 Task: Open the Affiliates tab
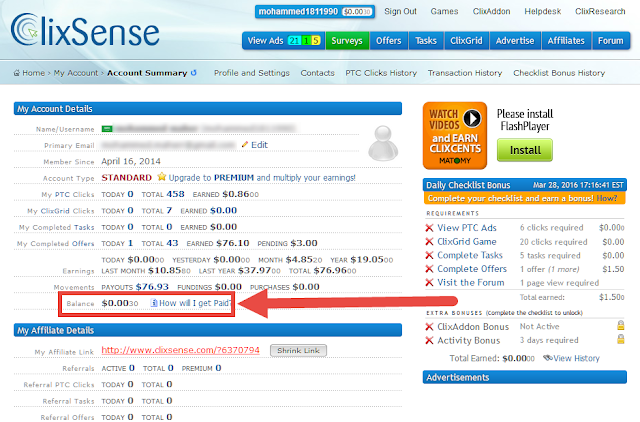(x=566, y=41)
